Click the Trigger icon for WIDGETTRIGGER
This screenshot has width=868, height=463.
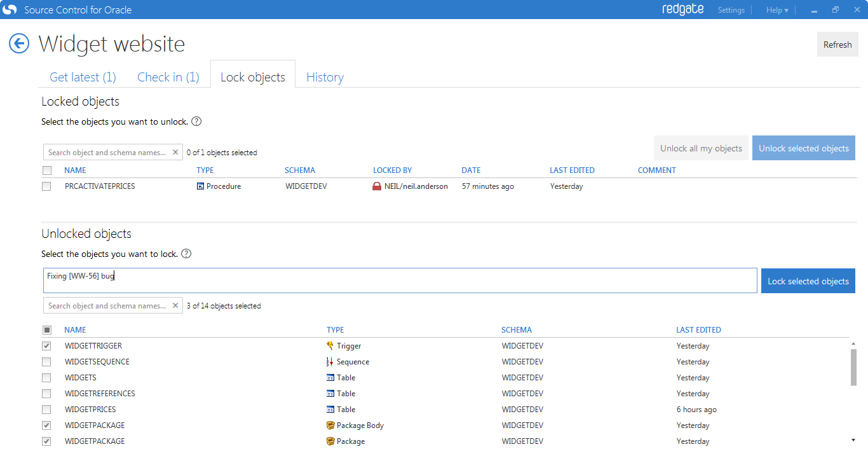coord(330,346)
